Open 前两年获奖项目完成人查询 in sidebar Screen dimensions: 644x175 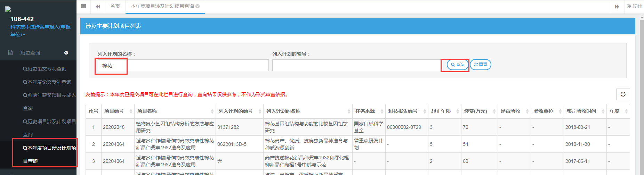click(49, 102)
